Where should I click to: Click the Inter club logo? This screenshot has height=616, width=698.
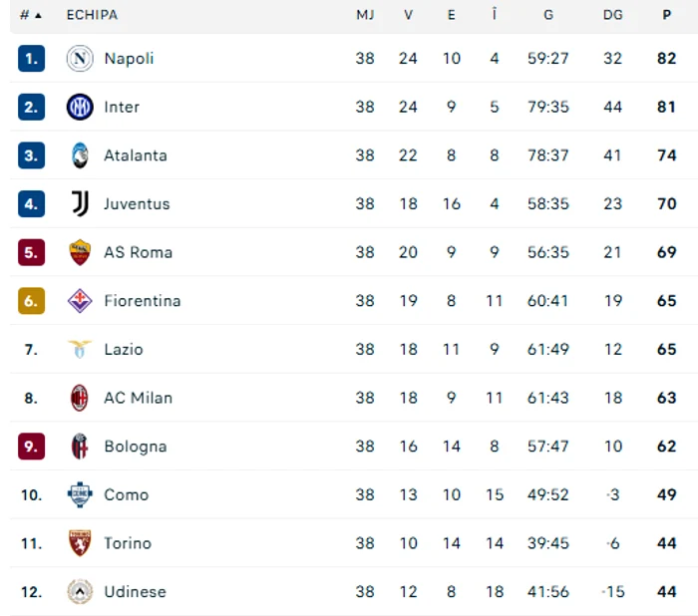coord(80,107)
